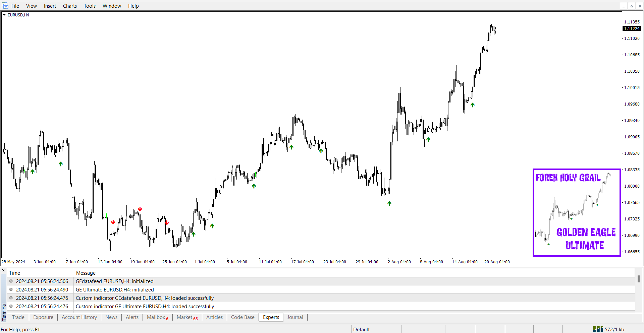Viewport: 644px width, 333px height.
Task: Click the Default profile in status bar
Action: [x=361, y=329]
